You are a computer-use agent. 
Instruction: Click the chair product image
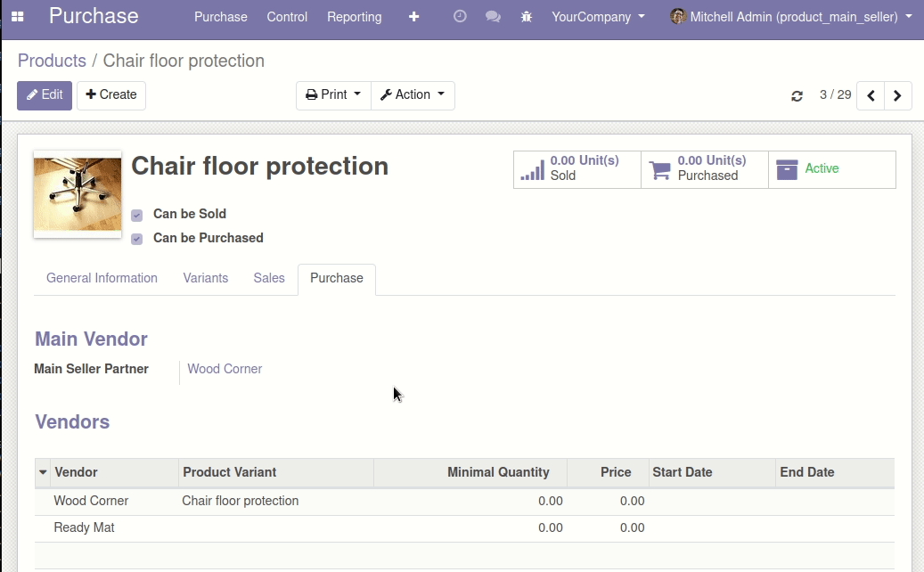(78, 194)
